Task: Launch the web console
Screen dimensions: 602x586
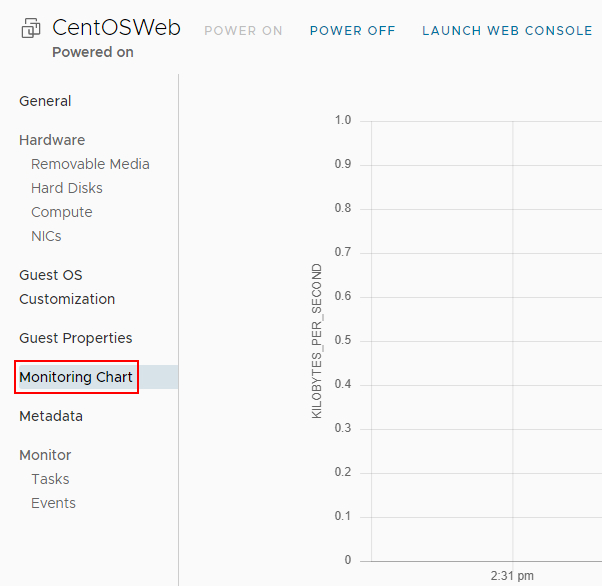Action: (507, 31)
